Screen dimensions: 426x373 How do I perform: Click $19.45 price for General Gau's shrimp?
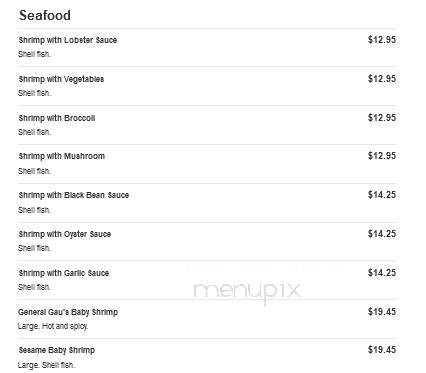[x=382, y=312]
